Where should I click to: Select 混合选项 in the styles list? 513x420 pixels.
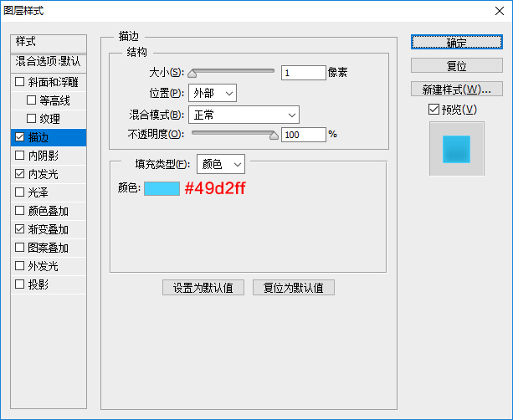(x=50, y=62)
